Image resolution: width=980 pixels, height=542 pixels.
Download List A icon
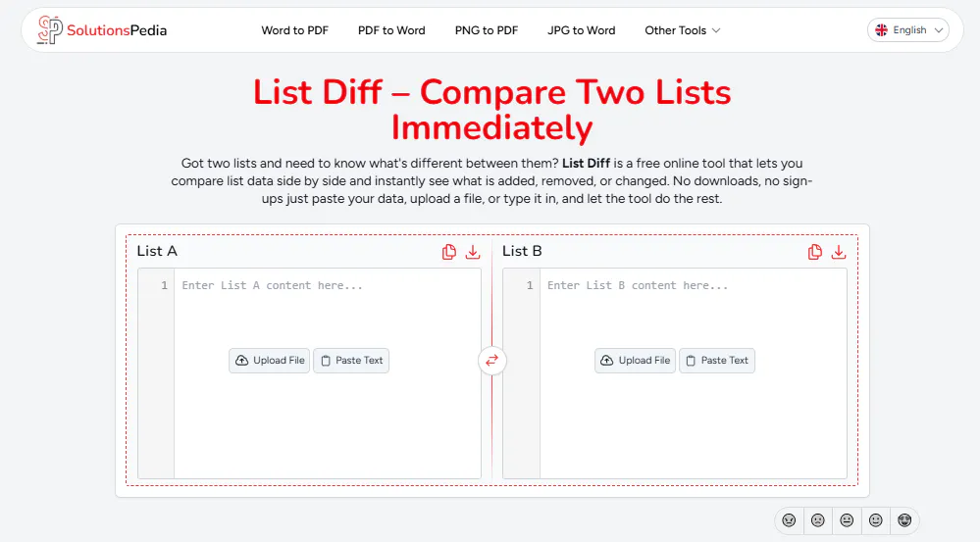point(473,252)
